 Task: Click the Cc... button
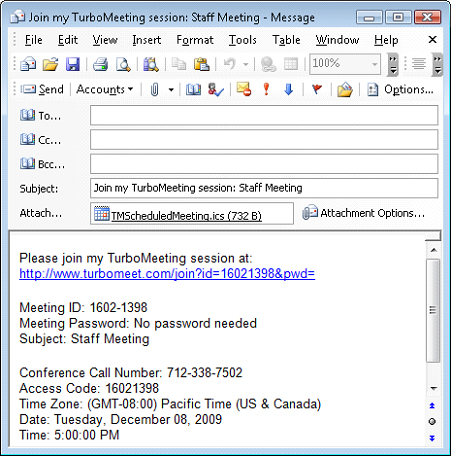[40, 140]
